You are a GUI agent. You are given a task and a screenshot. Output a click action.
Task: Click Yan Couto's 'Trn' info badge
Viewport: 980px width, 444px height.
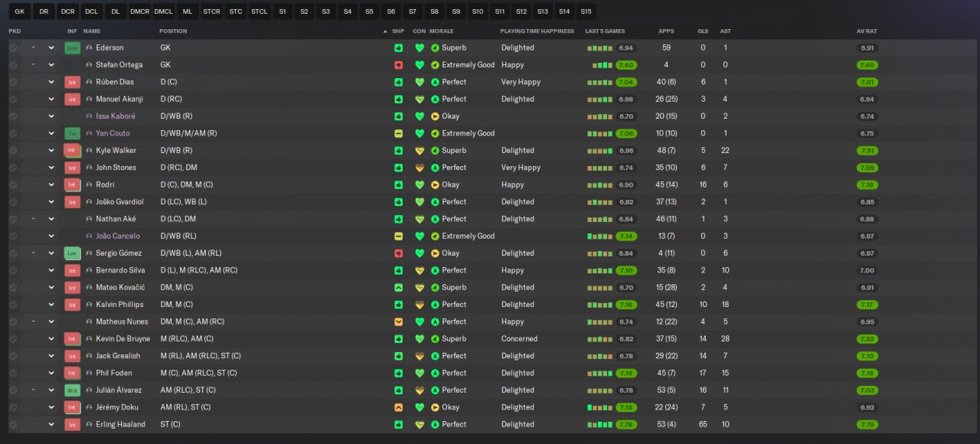[73, 133]
